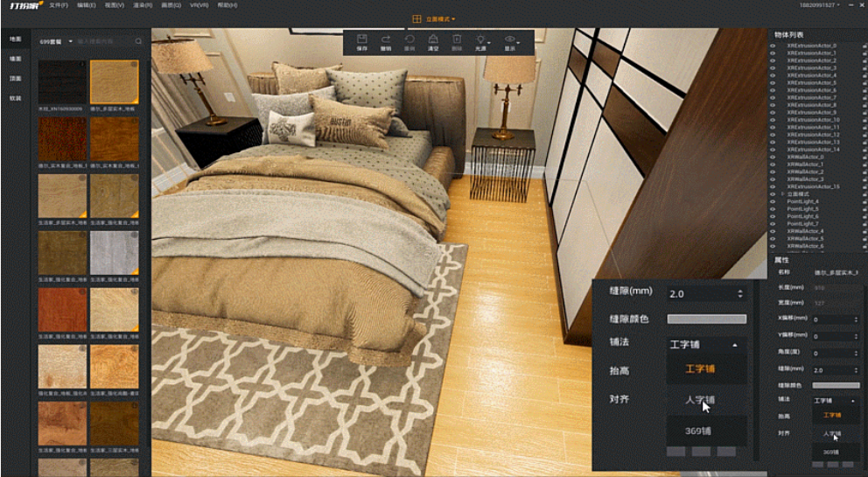Screen dimensions: 868x477
Task: Hide XRWallActor_3 using its eye icon
Action: tap(773, 179)
